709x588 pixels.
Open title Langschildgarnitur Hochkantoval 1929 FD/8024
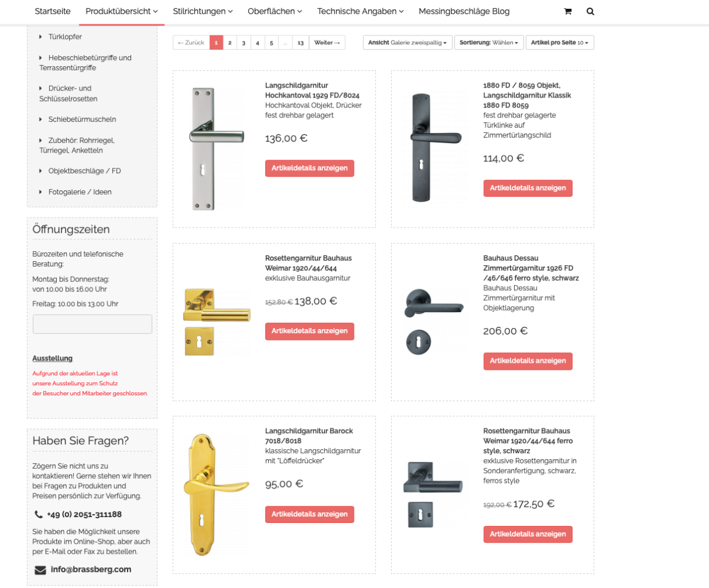click(313, 90)
